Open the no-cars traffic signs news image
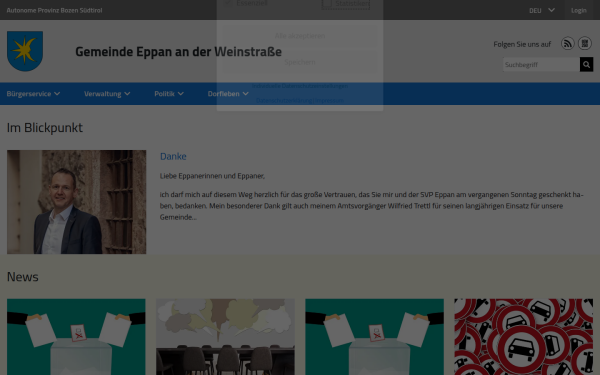The width and height of the screenshot is (600, 375). 523,337
